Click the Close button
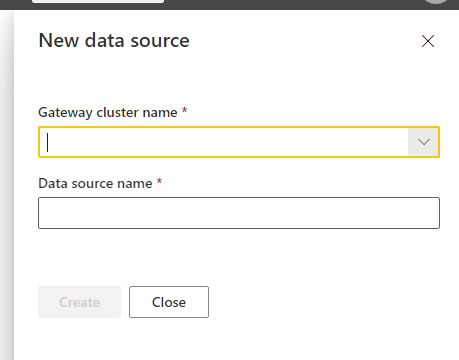Image resolution: width=459 pixels, height=360 pixels. tap(169, 302)
